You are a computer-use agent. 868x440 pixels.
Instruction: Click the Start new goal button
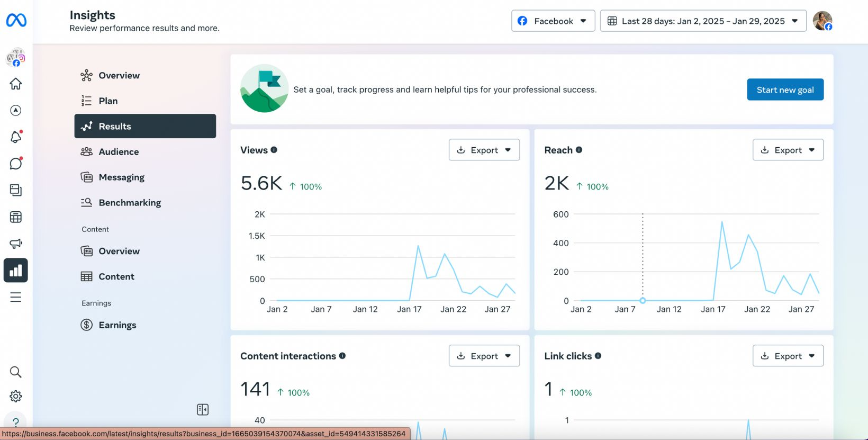coord(785,89)
